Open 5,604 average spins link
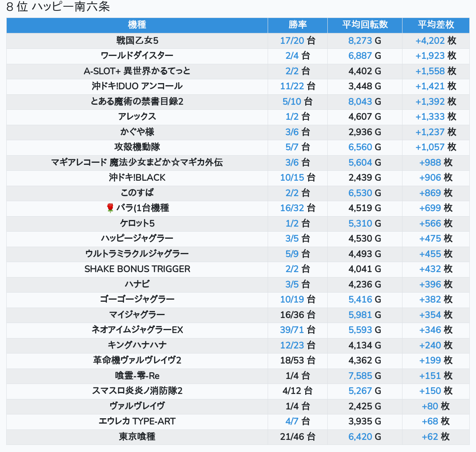Viewport: 476px width, 452px height. [x=360, y=162]
